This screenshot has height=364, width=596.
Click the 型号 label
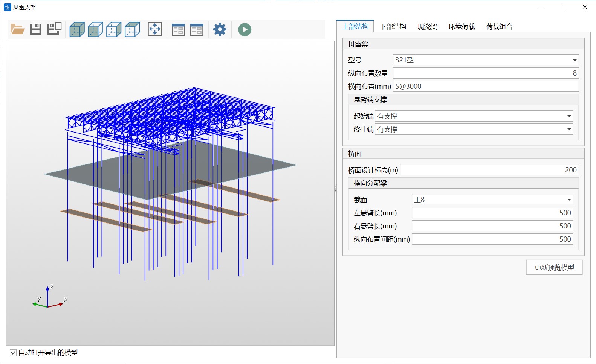355,60
